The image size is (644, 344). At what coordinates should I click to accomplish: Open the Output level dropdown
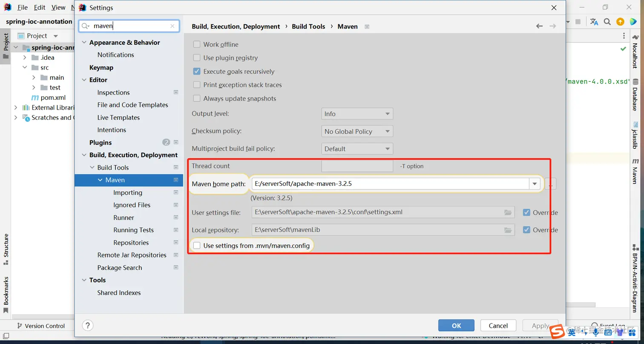(x=357, y=114)
